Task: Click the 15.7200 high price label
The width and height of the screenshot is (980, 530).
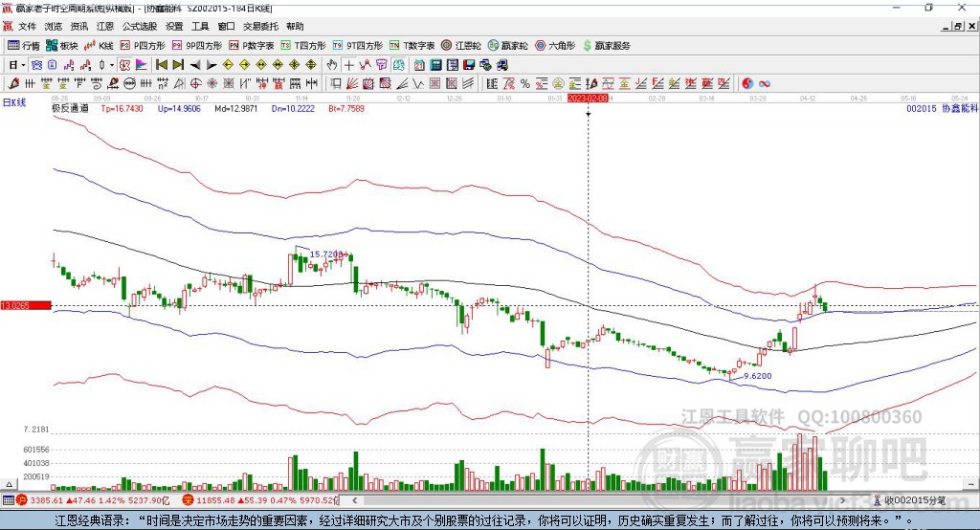Action: coord(326,254)
